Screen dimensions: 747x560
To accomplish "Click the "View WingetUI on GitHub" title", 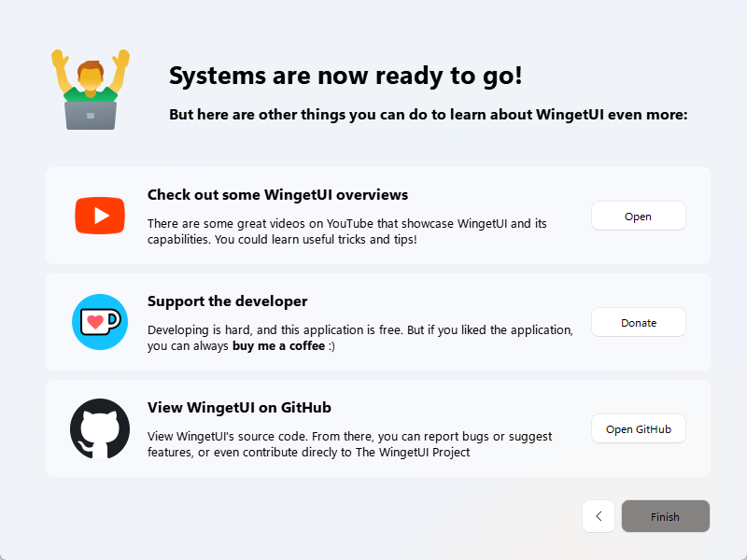I will tap(239, 408).
